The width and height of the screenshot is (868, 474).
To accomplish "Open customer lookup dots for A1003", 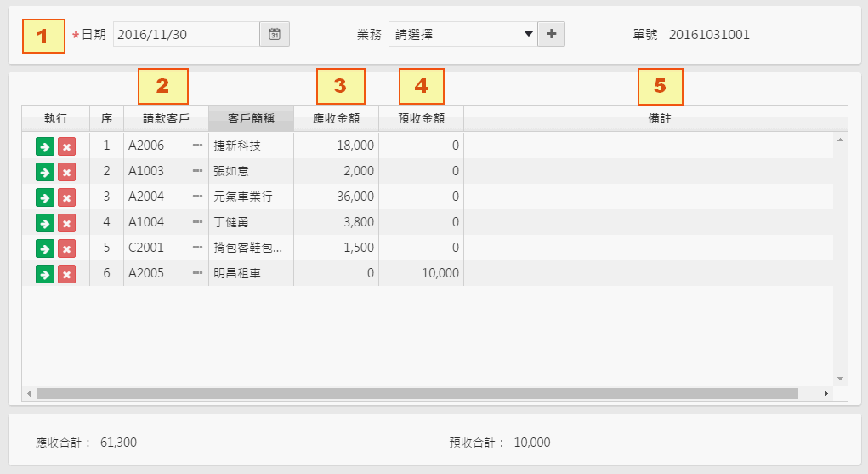I will click(x=197, y=171).
